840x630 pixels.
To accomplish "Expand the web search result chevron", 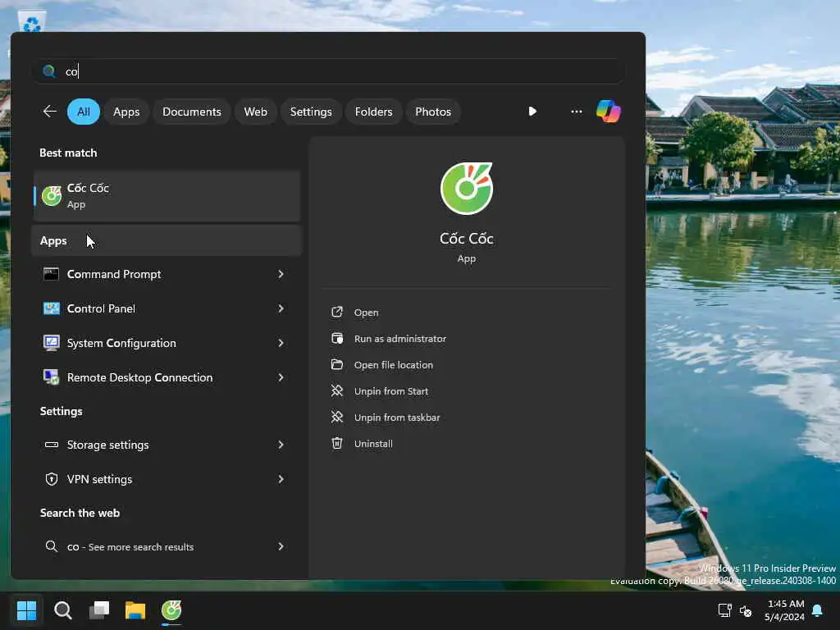I will (x=281, y=546).
